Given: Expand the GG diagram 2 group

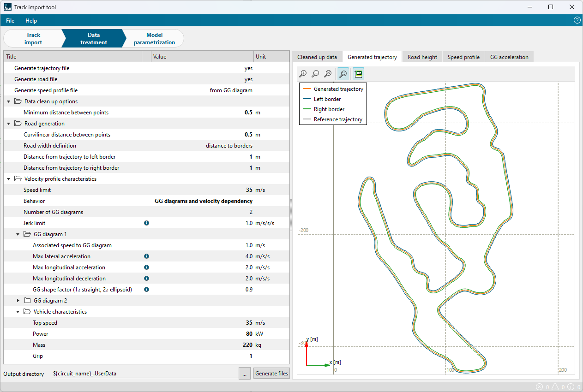Looking at the screenshot, I should 18,301.
